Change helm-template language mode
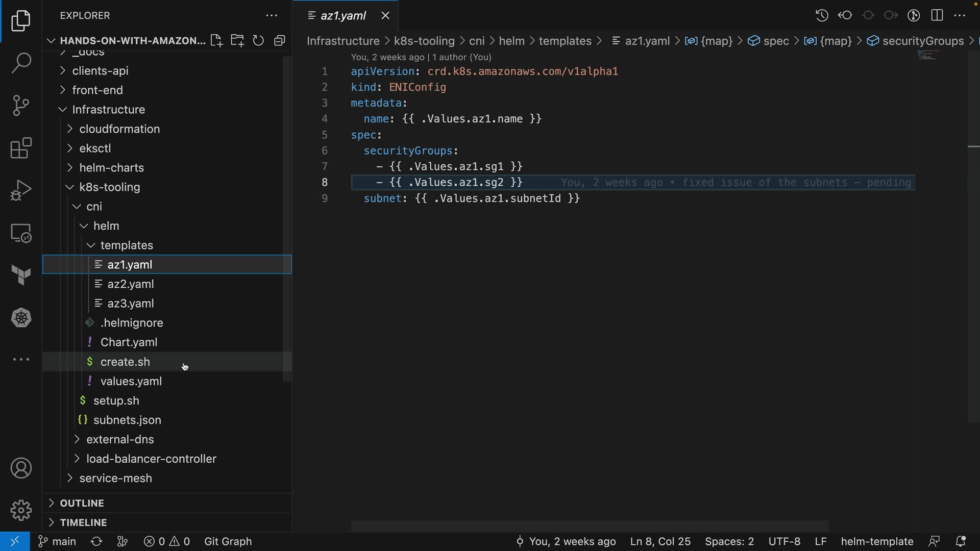Screen dimensions: 980x551 pyautogui.click(x=876, y=541)
